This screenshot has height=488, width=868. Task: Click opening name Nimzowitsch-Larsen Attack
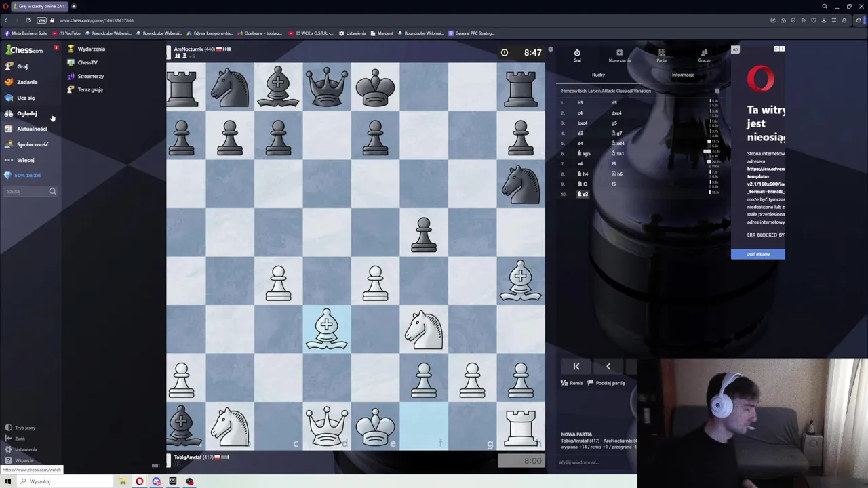tap(606, 91)
